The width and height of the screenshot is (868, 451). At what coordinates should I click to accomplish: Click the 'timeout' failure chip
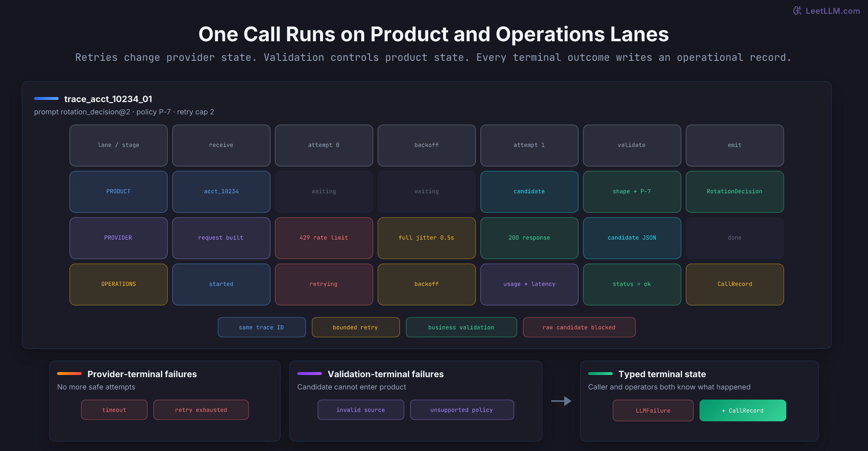pyautogui.click(x=114, y=410)
